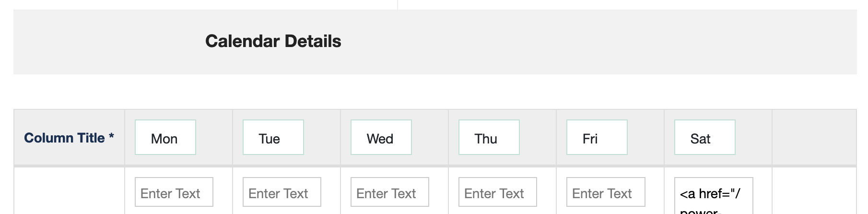
Task: Edit the href text box under Sat
Action: point(713,196)
